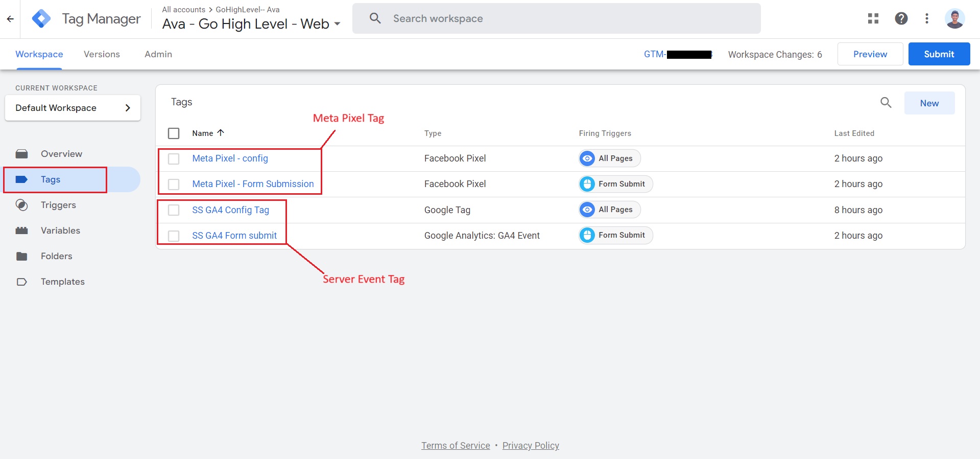Click the Google Analytics: GA4 Event type cell
Screen dimensions: 980x459
[x=482, y=236]
